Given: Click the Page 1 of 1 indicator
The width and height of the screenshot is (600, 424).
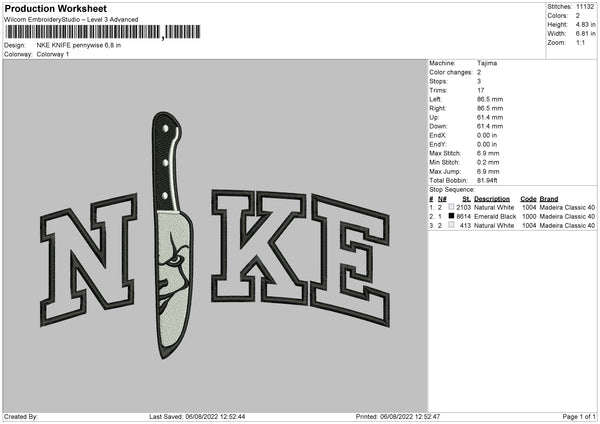Looking at the screenshot, I should tap(579, 417).
